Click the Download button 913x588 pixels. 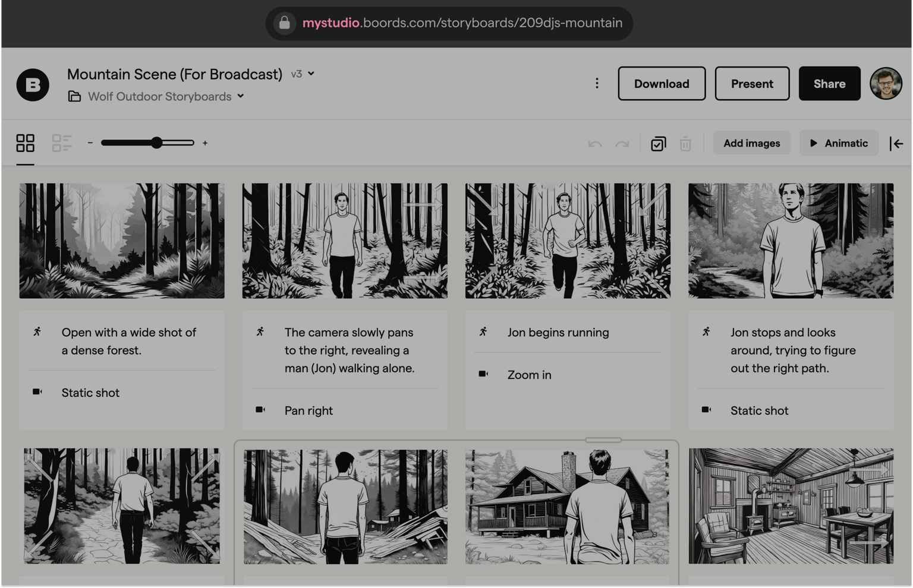662,84
